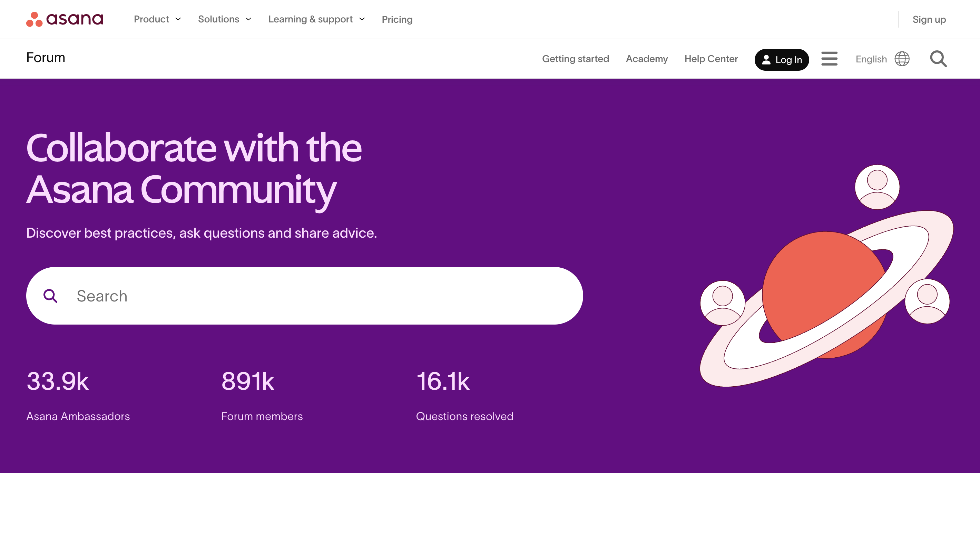Viewport: 980px width, 556px height.
Task: Click the Sign up link
Action: pyautogui.click(x=929, y=19)
